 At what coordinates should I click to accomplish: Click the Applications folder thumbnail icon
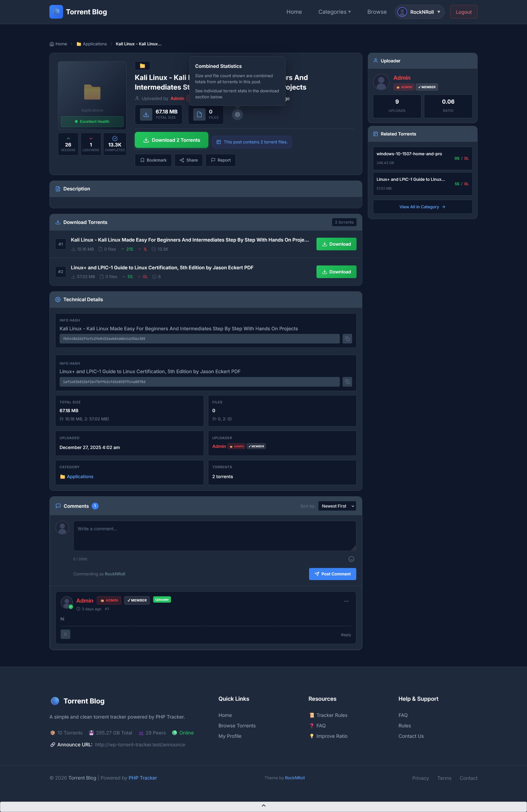tap(92, 92)
